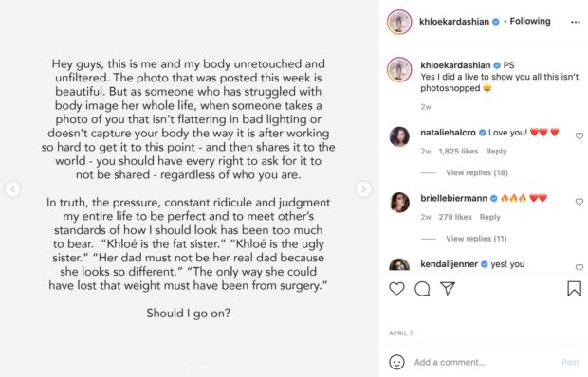Like nataliehalcro's comment with the heart
The width and height of the screenshot is (588, 377).
pyautogui.click(x=579, y=135)
